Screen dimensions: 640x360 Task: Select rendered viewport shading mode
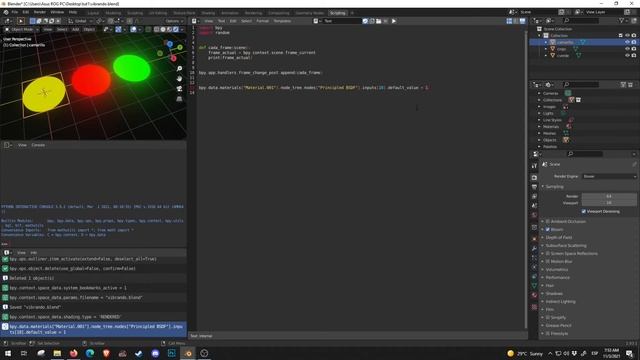point(176,29)
